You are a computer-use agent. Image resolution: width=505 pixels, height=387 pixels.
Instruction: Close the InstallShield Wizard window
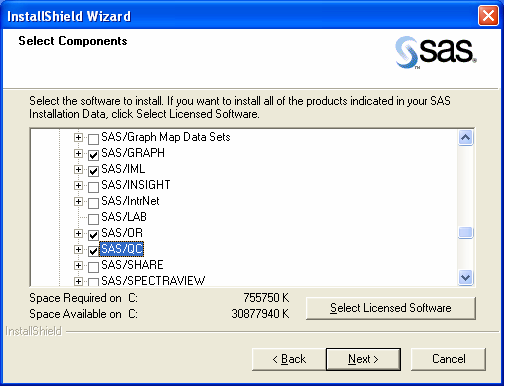pyautogui.click(x=488, y=16)
